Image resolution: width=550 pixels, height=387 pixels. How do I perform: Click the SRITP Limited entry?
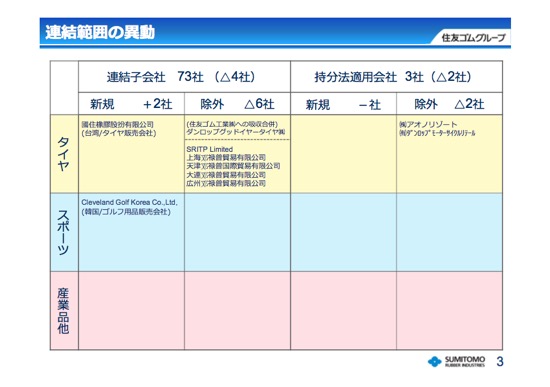click(x=209, y=149)
